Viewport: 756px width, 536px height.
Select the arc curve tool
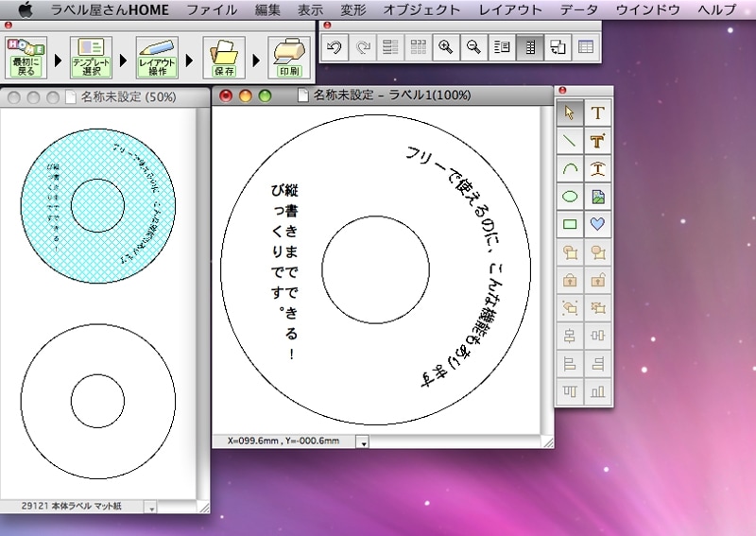tap(570, 169)
